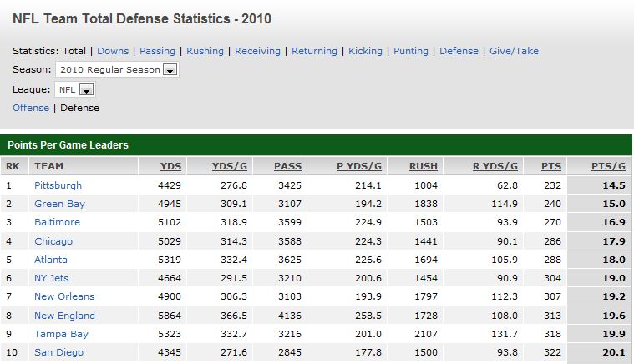The image size is (634, 364).
Task: Open the Returning statistics link
Action: tap(315, 51)
